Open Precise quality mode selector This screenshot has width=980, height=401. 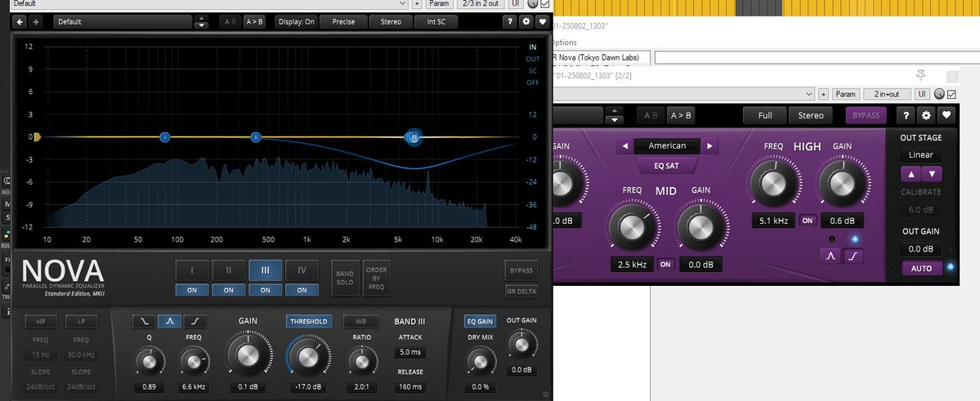click(343, 22)
